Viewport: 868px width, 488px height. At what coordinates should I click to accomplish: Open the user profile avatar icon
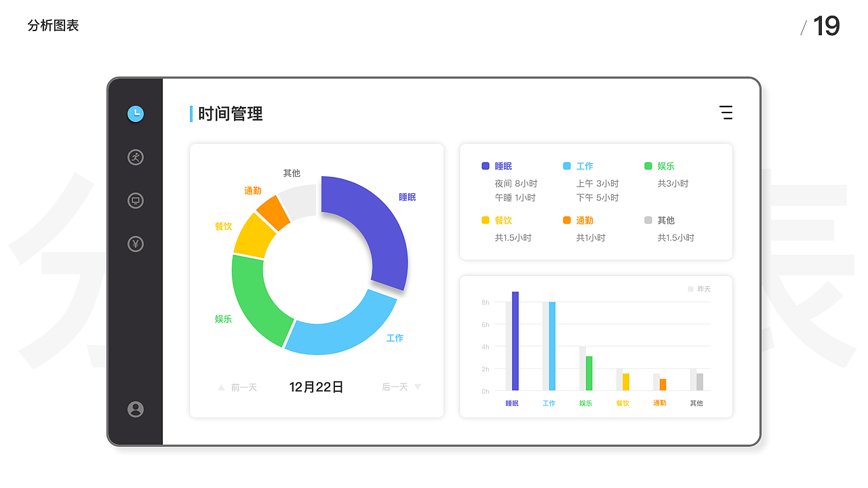coord(136,409)
